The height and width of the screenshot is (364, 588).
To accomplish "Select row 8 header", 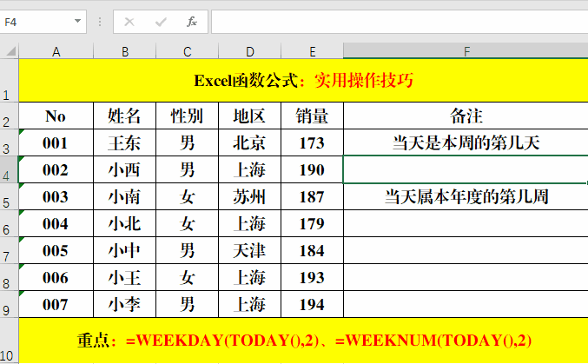I will (x=9, y=277).
